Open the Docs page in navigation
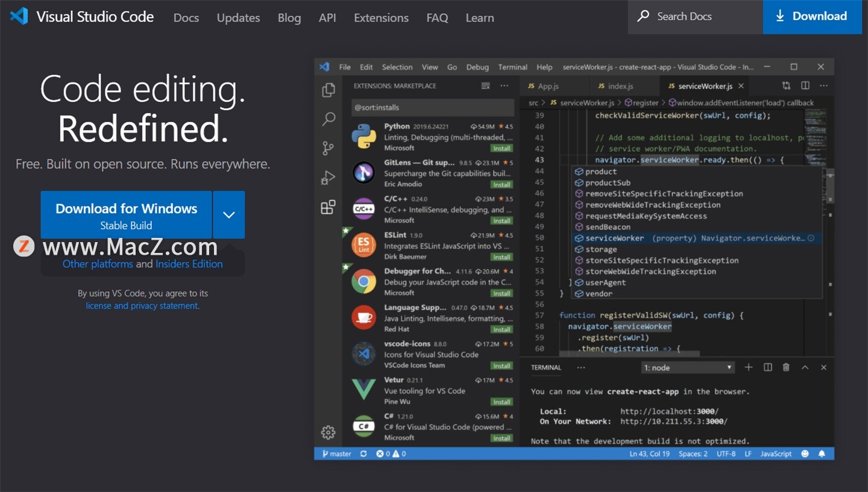This screenshot has width=868, height=492. click(x=186, y=18)
